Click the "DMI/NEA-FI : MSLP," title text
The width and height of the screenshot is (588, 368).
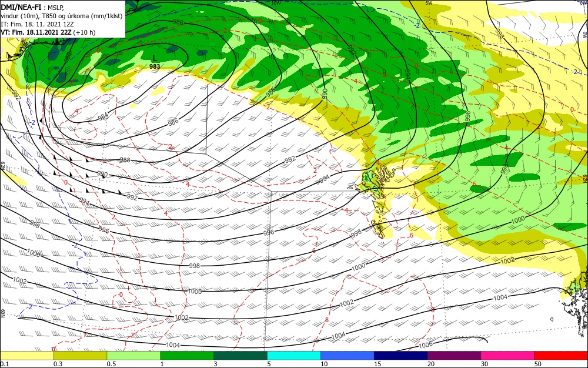tap(33, 6)
